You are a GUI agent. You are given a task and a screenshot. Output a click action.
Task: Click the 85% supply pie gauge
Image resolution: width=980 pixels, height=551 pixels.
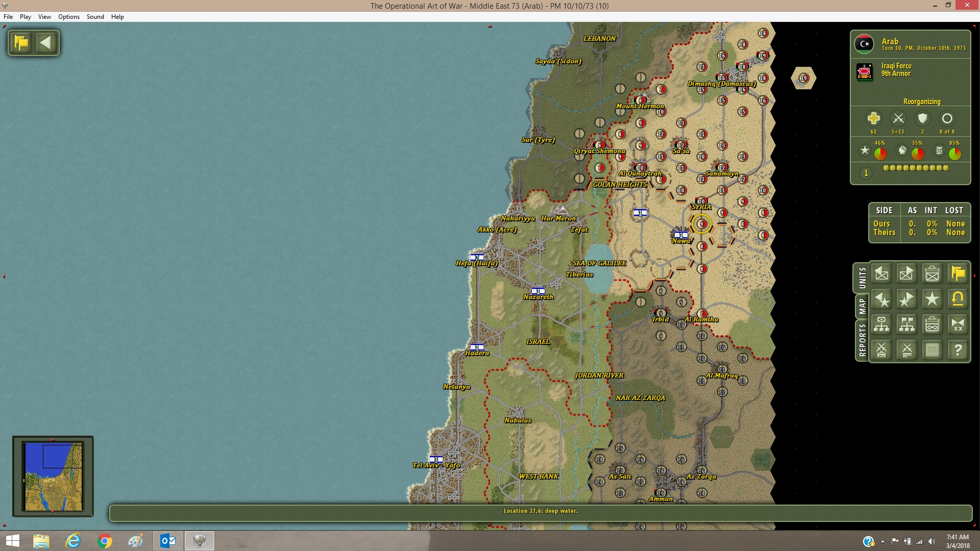[955, 154]
